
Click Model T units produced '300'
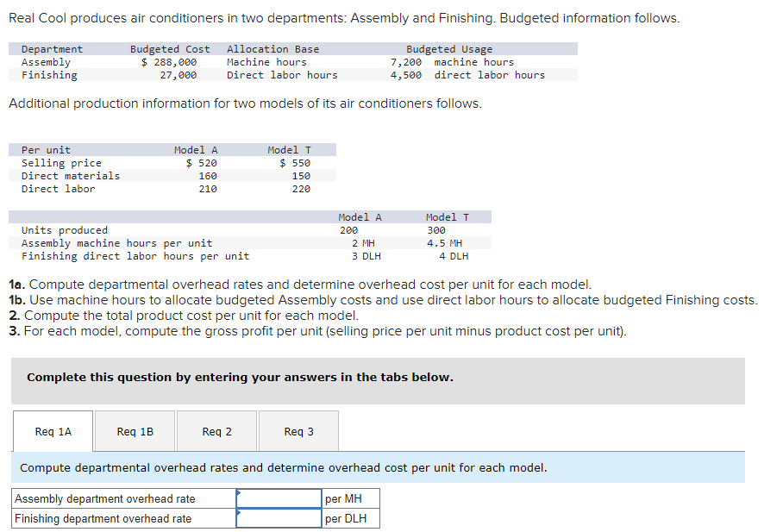click(436, 230)
